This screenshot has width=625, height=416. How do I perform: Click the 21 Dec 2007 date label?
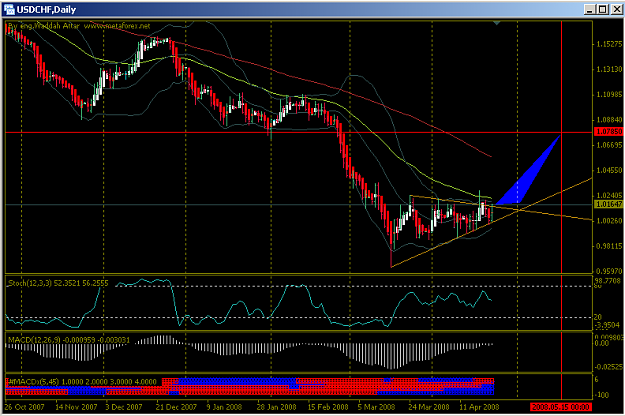(x=176, y=407)
